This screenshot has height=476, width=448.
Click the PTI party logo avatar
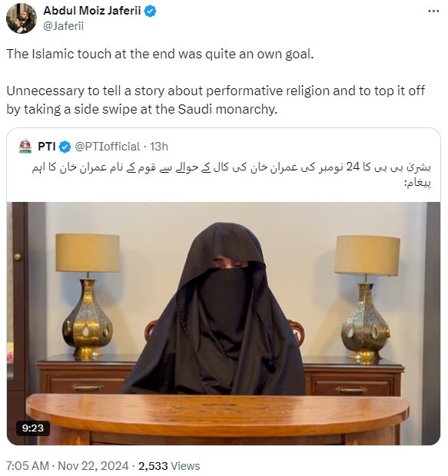(x=25, y=147)
